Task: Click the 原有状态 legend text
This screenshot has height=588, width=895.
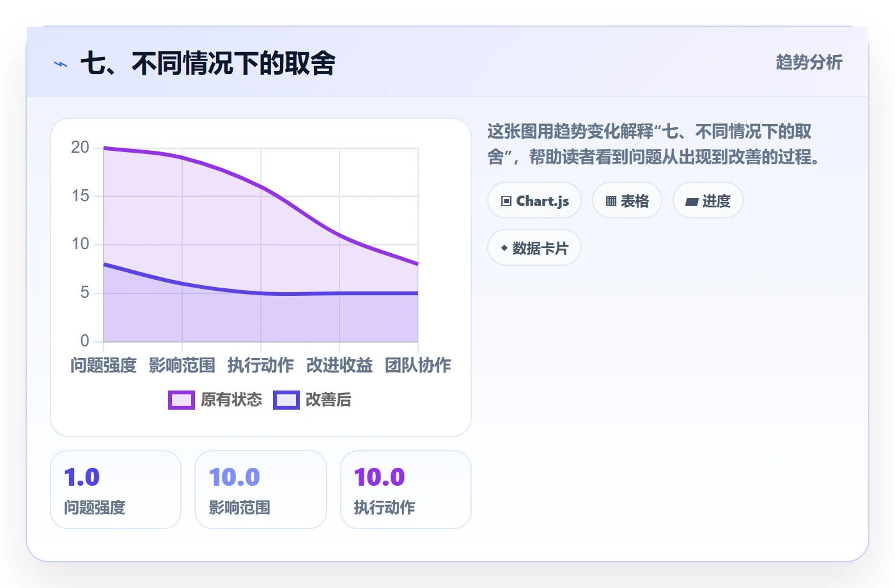Action: click(231, 400)
